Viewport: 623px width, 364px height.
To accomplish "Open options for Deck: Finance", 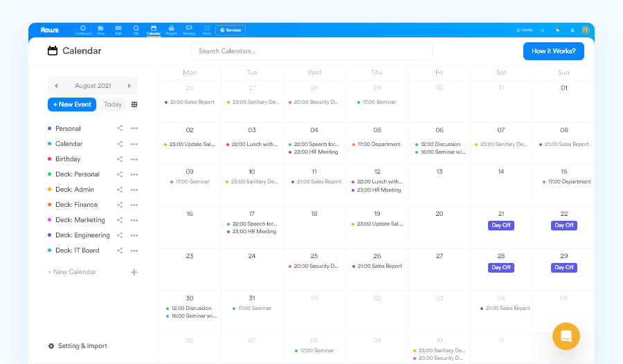I will (134, 205).
